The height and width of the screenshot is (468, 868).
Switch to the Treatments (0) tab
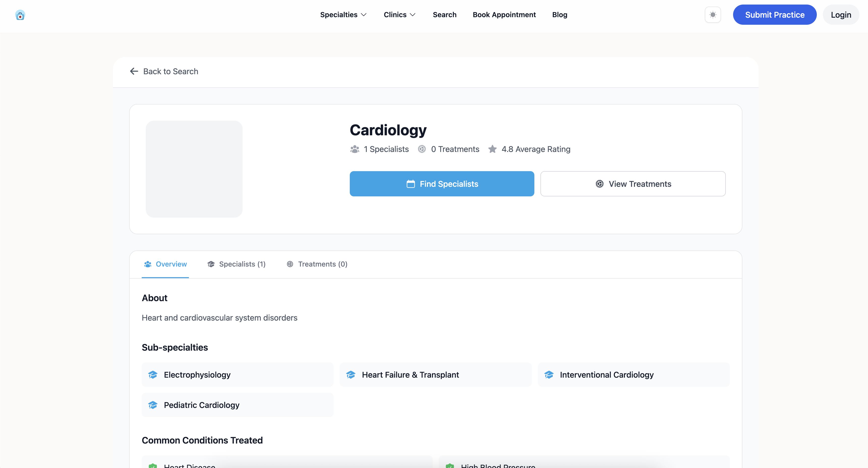click(x=317, y=264)
